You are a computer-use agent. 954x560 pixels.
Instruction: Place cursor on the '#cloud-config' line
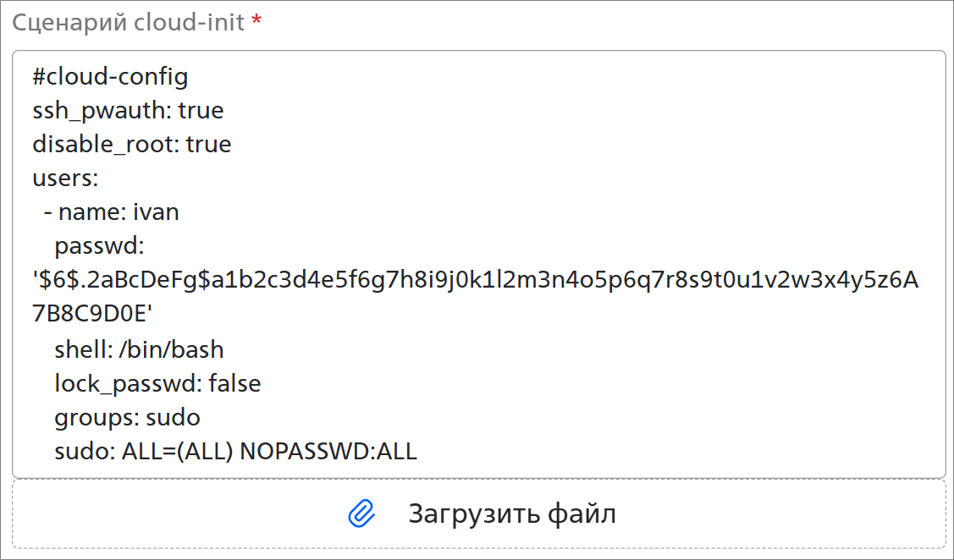click(110, 77)
